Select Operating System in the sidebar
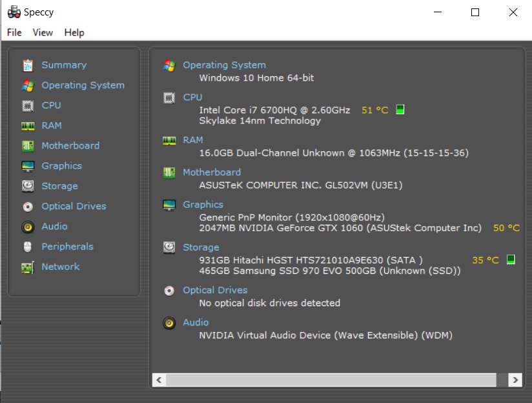Screen dimensions: 532x403 pos(83,85)
